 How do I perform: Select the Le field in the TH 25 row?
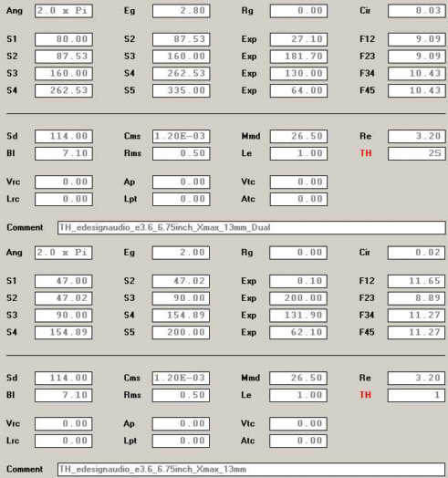point(299,153)
